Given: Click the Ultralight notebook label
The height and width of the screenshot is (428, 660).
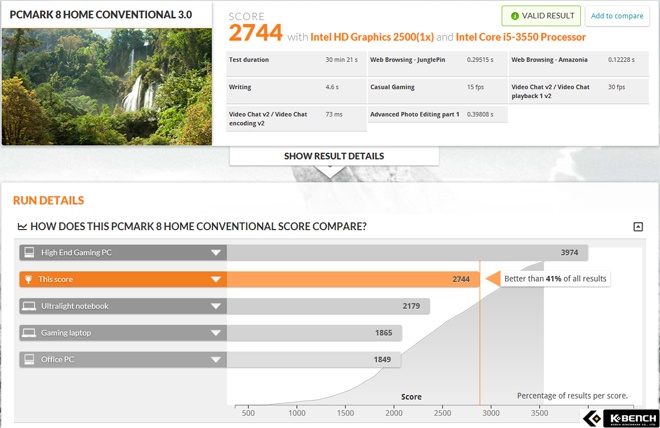Looking at the screenshot, I should tap(75, 306).
